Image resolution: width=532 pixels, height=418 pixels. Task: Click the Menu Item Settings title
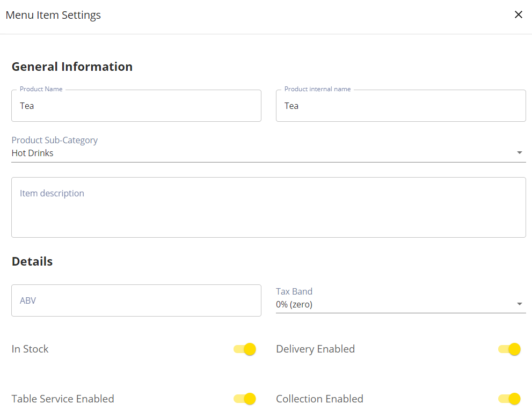point(53,15)
